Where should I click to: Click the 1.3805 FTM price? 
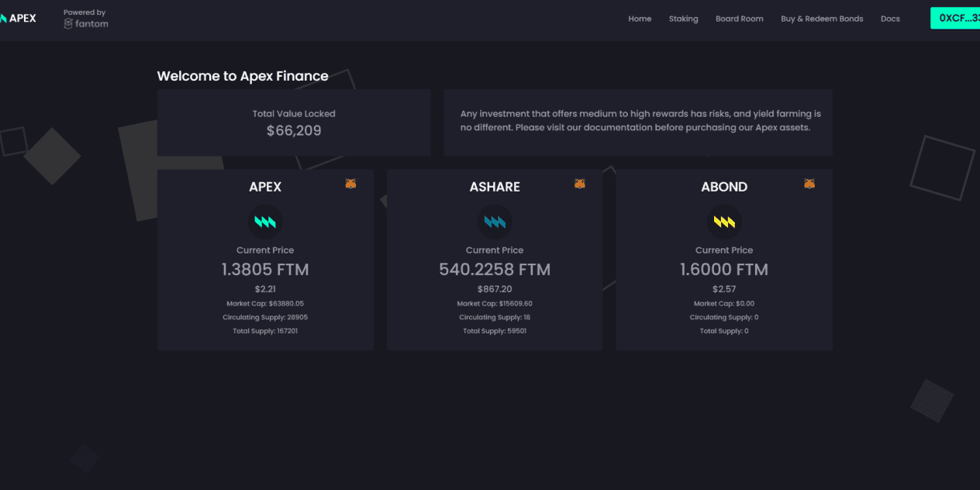tap(265, 270)
